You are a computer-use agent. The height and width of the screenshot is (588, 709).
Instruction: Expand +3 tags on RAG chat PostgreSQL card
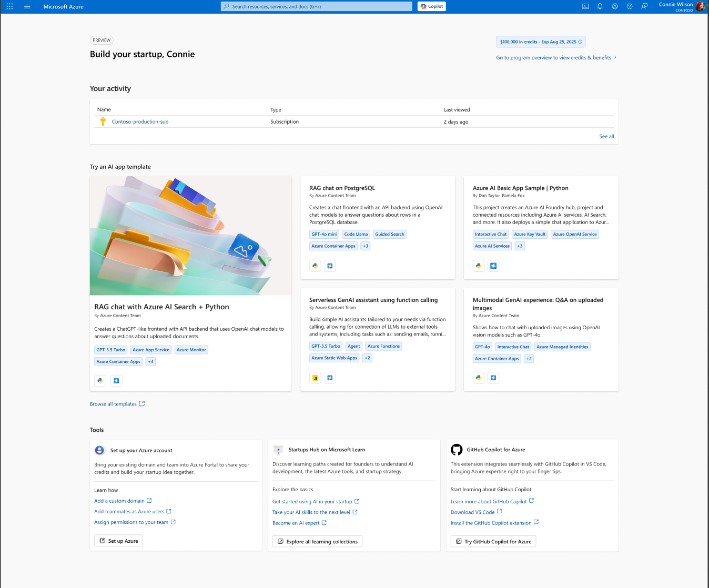tap(366, 246)
